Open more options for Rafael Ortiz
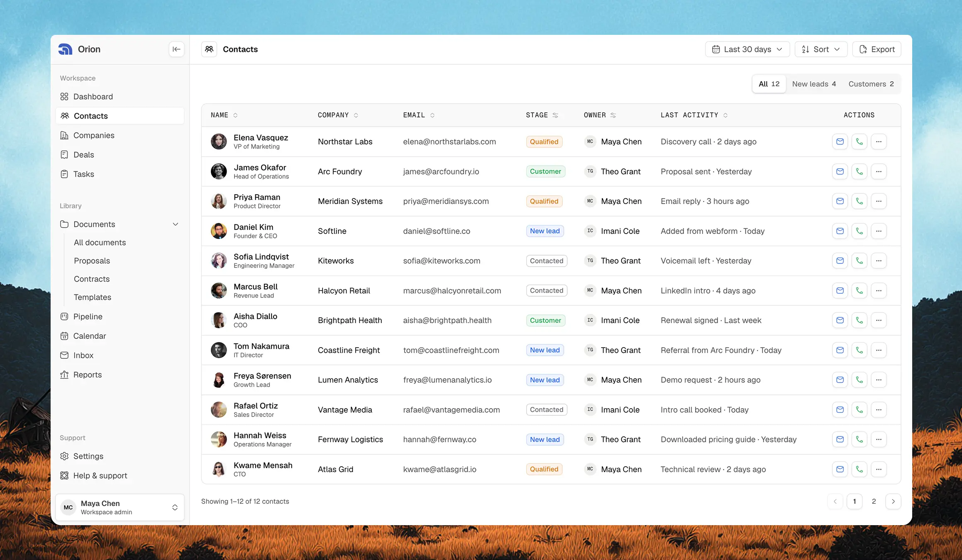This screenshot has height=560, width=962. pyautogui.click(x=879, y=410)
